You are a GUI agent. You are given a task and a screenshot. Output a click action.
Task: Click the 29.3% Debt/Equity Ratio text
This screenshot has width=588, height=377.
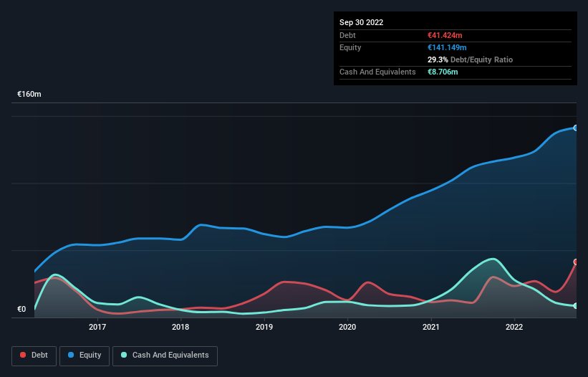coord(471,59)
